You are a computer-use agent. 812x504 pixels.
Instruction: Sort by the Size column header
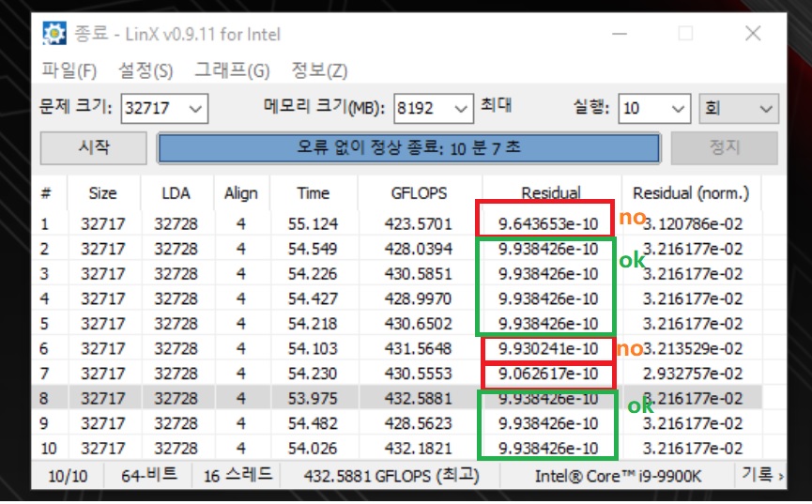point(102,193)
